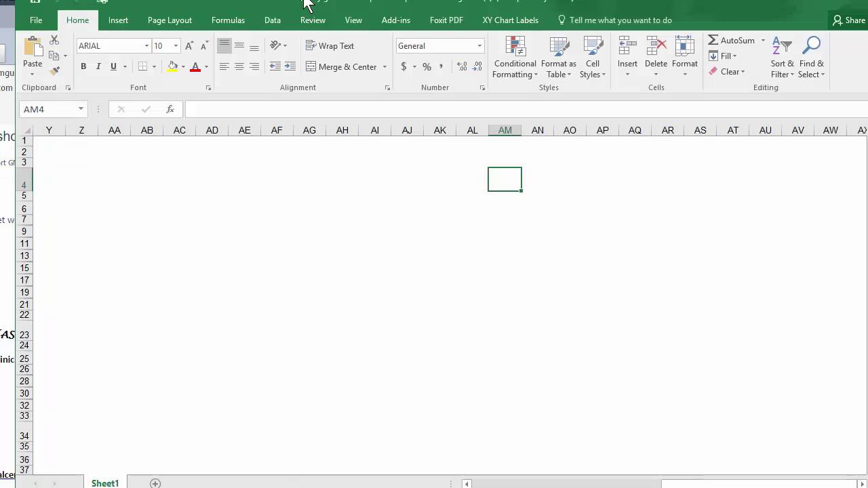Image resolution: width=868 pixels, height=488 pixels.
Task: Click the Orientation text icon
Action: tap(275, 45)
